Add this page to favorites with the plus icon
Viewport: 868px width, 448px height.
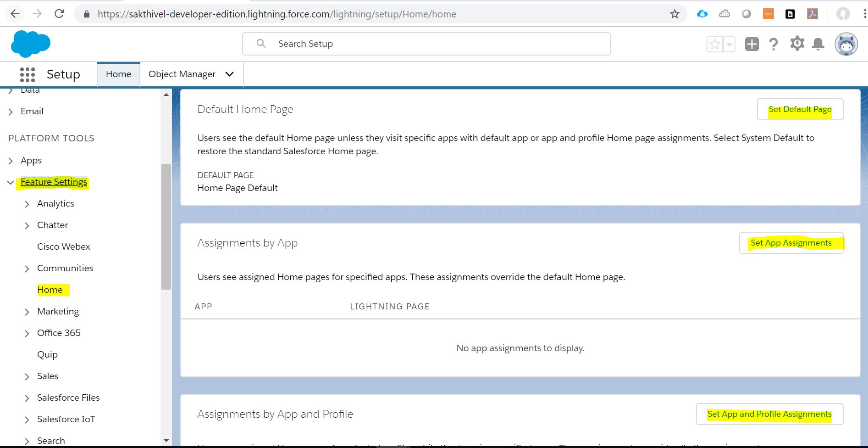click(x=752, y=44)
